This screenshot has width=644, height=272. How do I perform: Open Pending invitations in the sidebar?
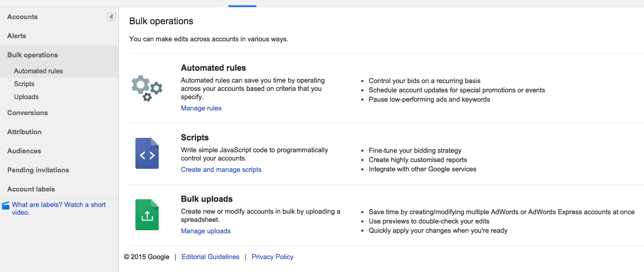(x=38, y=170)
